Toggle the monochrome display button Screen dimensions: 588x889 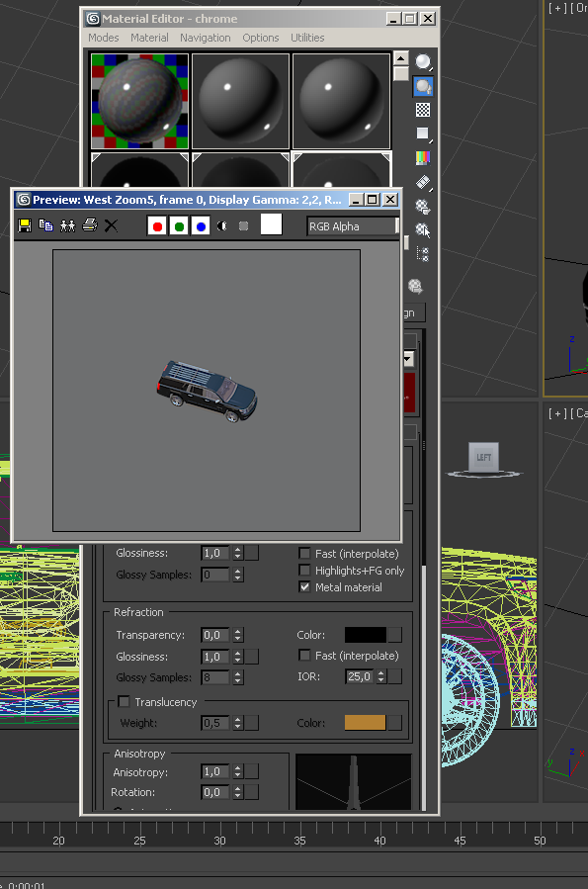(243, 226)
